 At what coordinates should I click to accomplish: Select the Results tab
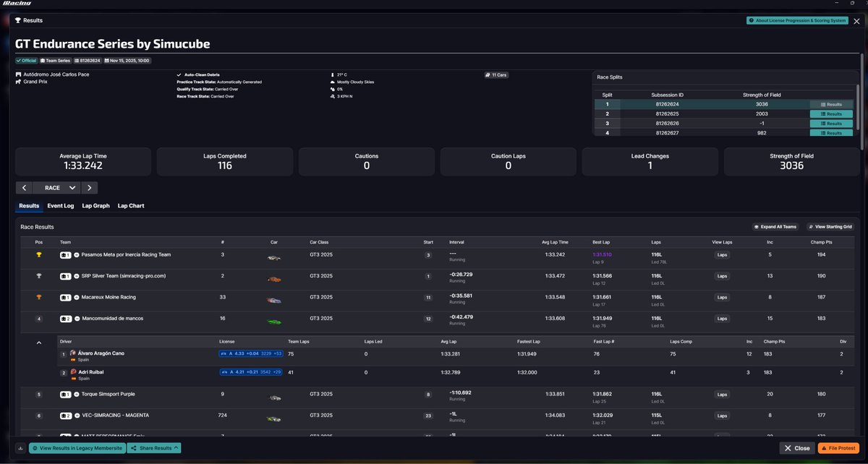pyautogui.click(x=29, y=206)
